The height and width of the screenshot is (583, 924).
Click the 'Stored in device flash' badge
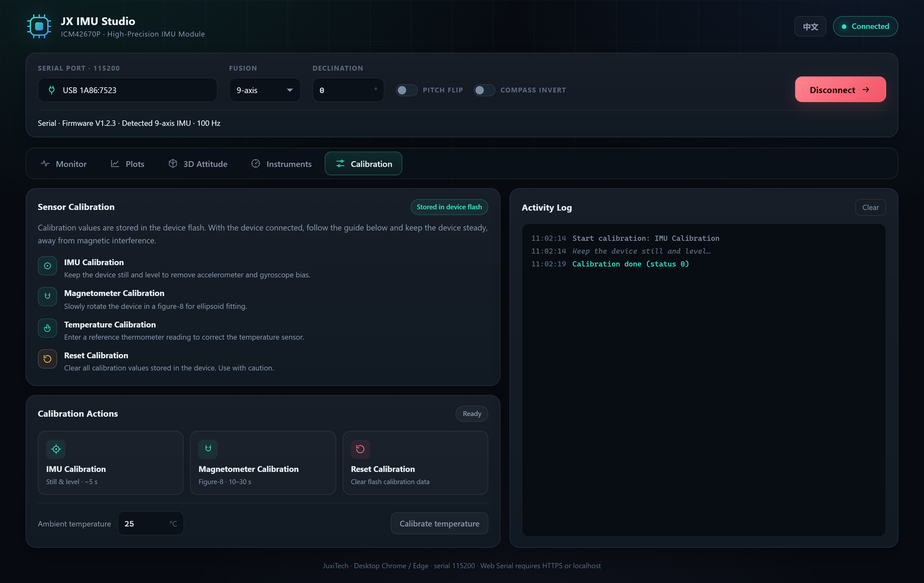tap(449, 207)
